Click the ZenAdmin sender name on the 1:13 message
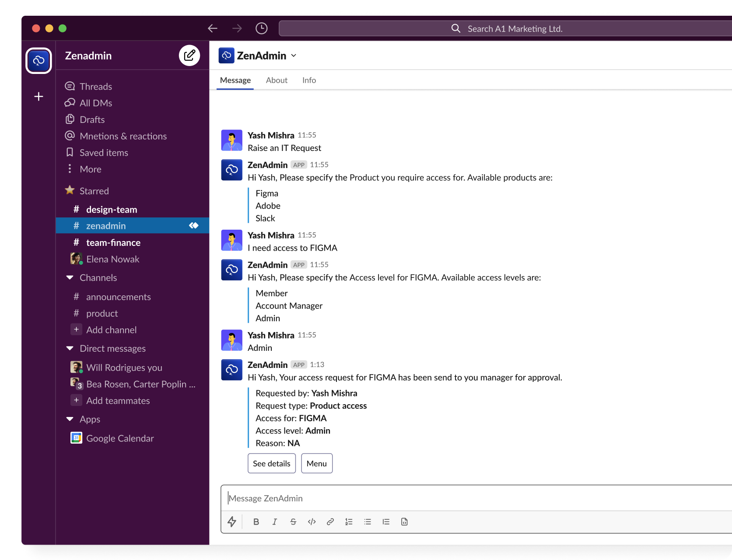732x560 pixels. pyautogui.click(x=267, y=365)
